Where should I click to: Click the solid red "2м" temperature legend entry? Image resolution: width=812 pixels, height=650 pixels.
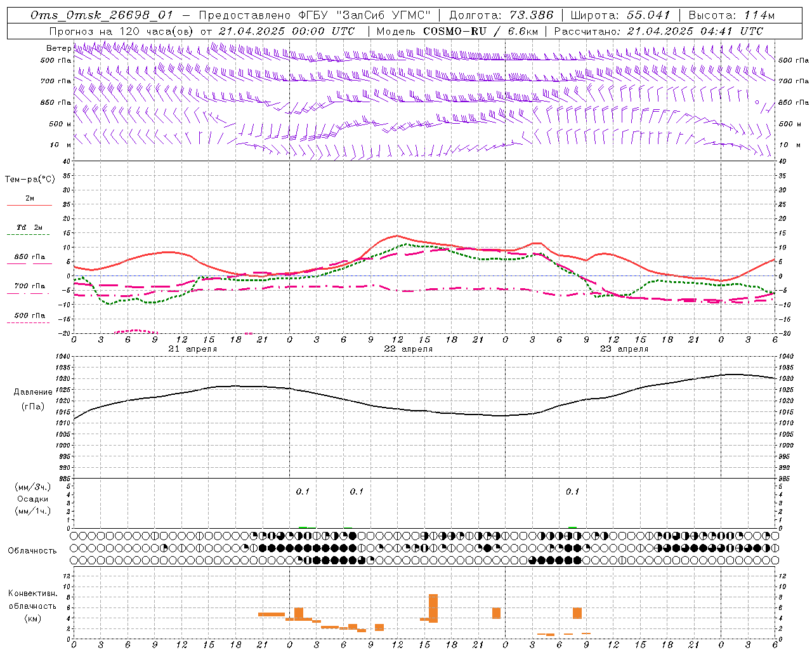pyautogui.click(x=30, y=198)
